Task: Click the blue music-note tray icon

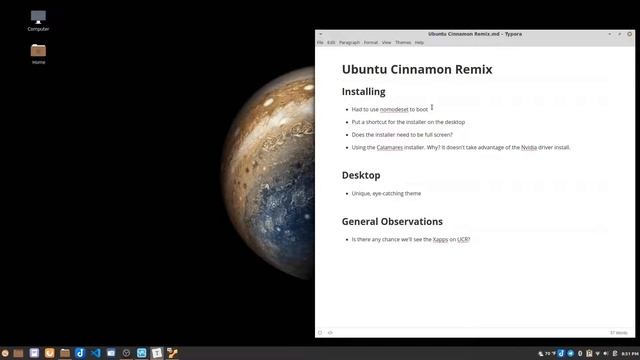Action: point(561,353)
